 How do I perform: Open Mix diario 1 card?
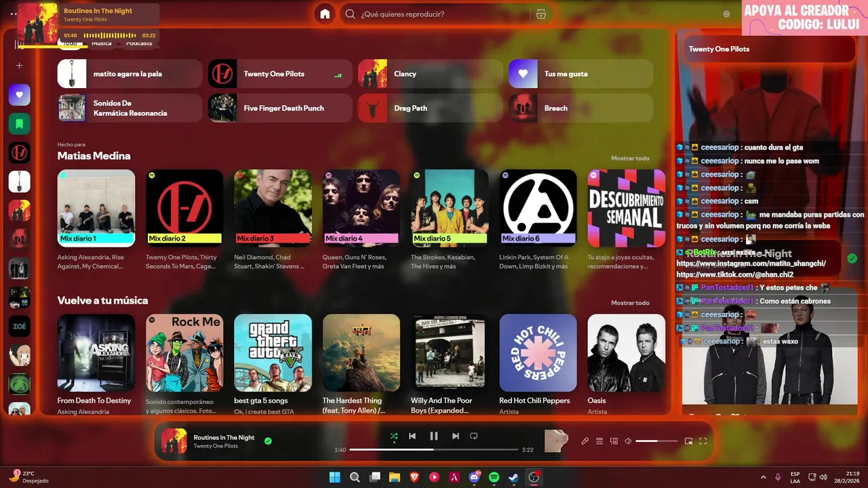[96, 218]
